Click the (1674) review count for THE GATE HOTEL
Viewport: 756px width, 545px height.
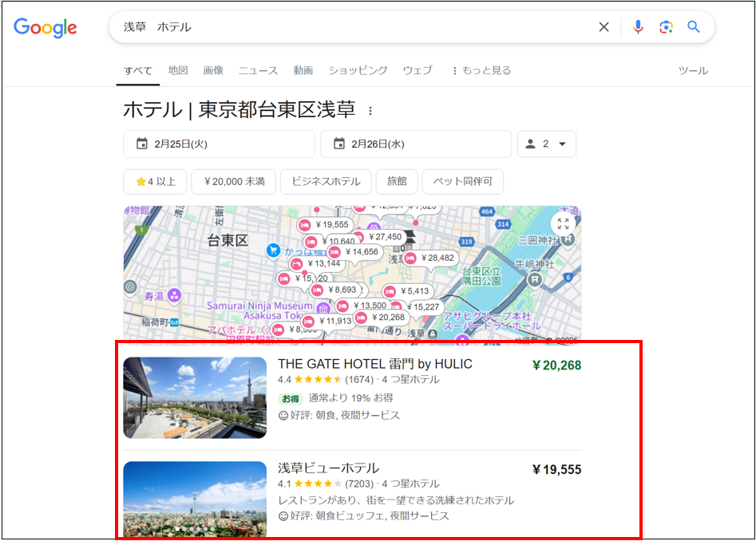359,380
